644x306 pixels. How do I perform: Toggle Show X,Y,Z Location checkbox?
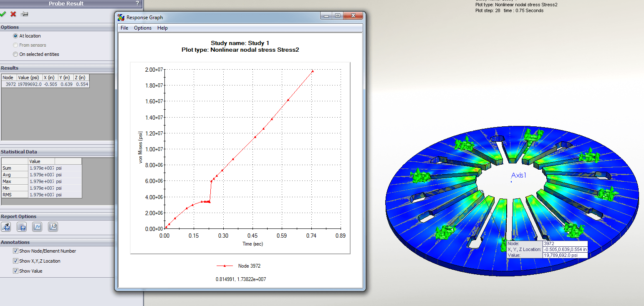(15, 261)
